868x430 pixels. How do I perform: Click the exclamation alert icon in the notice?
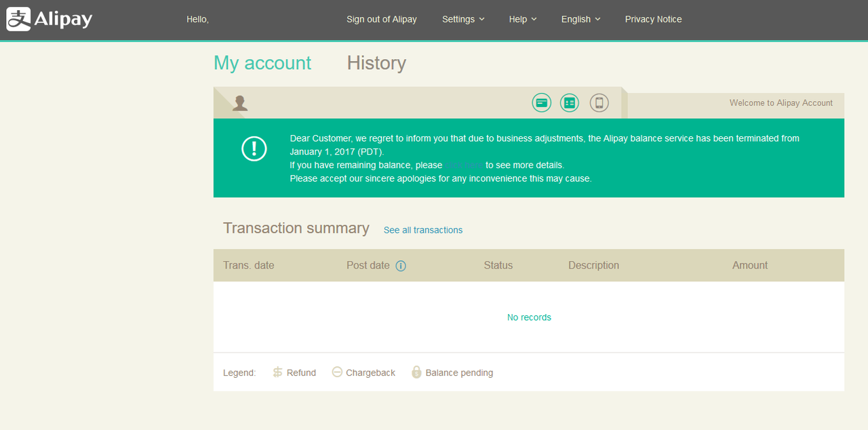coord(254,149)
